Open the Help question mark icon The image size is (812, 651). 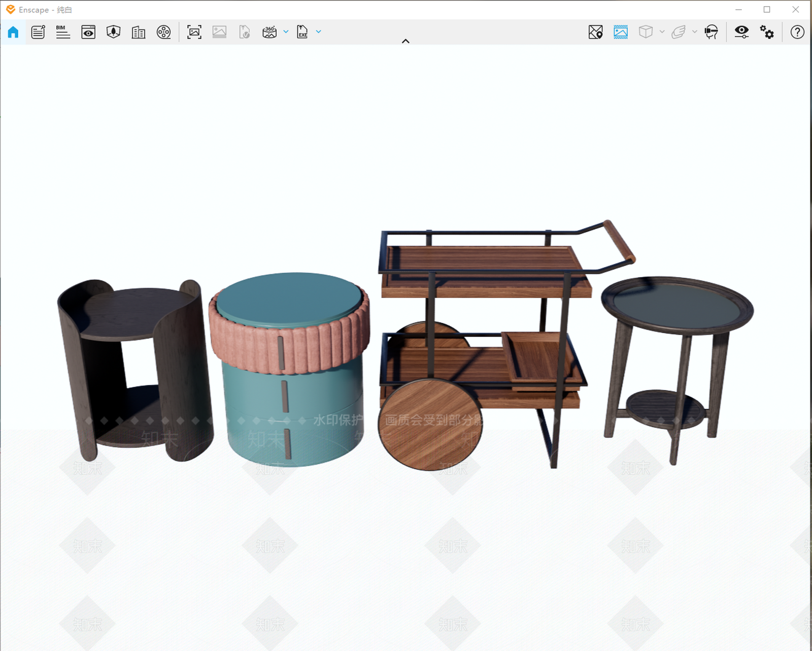pyautogui.click(x=797, y=32)
